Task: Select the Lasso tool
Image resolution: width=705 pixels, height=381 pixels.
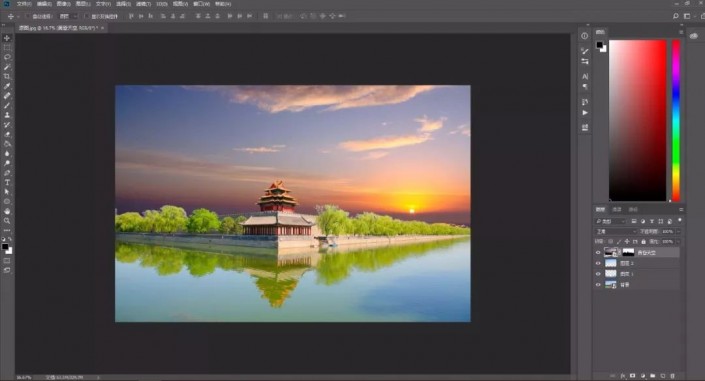Action: (x=7, y=57)
